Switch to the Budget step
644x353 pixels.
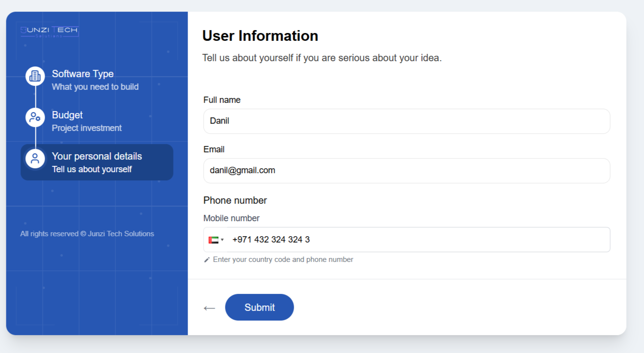click(x=67, y=115)
